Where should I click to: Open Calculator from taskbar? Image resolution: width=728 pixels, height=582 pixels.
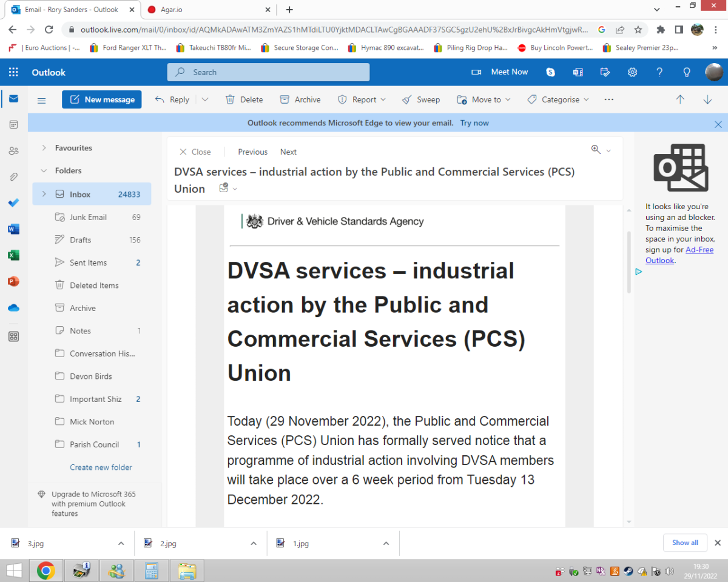point(151,570)
